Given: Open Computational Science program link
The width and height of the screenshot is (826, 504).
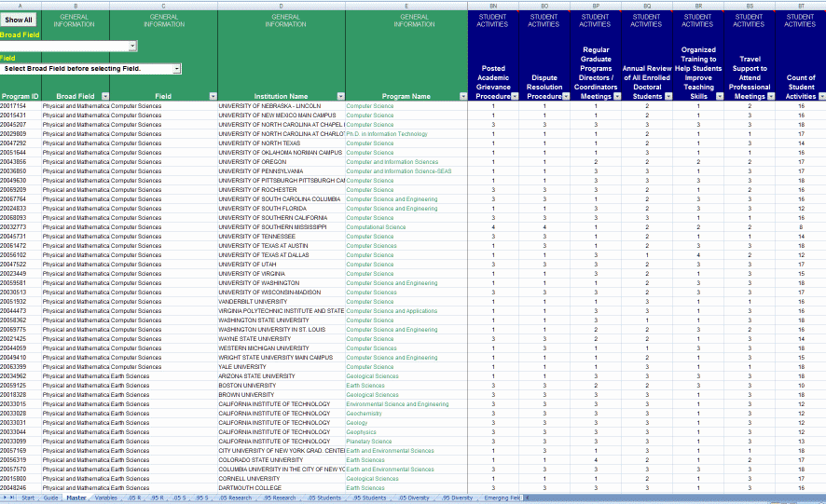Looking at the screenshot, I should click(x=376, y=227).
